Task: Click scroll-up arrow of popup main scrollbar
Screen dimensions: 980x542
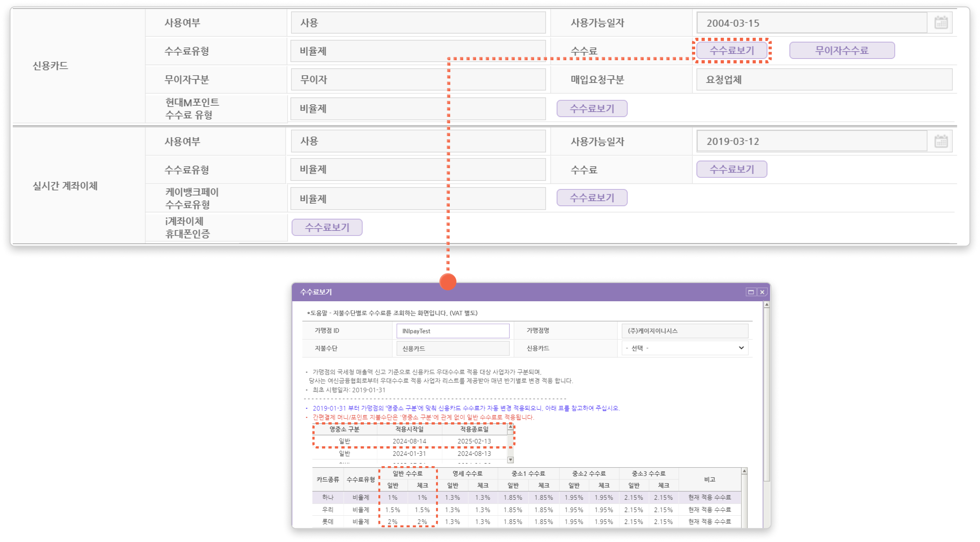Action: [x=766, y=305]
